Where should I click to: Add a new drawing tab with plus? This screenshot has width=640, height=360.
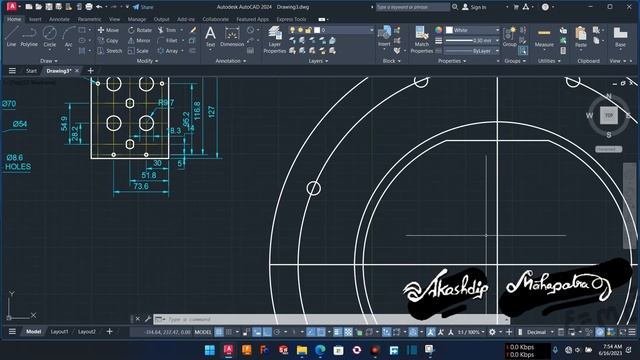coord(91,71)
